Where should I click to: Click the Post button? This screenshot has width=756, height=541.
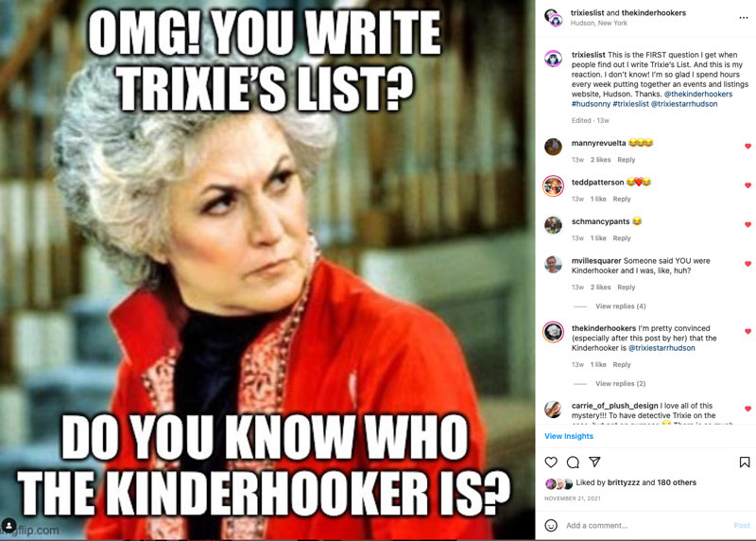pos(742,525)
